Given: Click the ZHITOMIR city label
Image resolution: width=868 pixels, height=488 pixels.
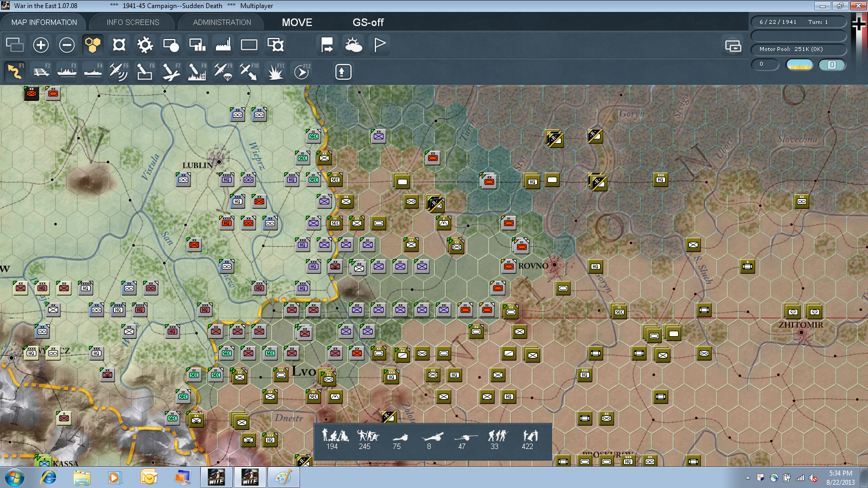Looking at the screenshot, I should 801,325.
